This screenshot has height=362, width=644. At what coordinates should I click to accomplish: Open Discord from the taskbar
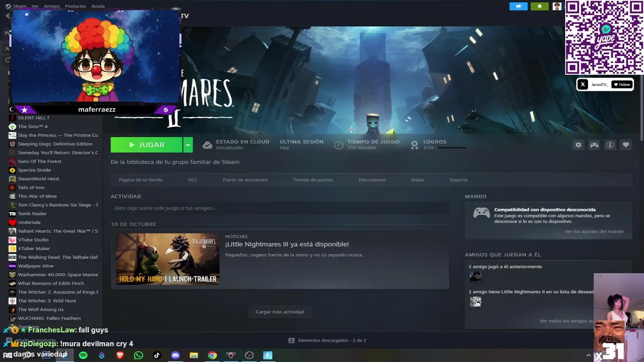pos(175,355)
